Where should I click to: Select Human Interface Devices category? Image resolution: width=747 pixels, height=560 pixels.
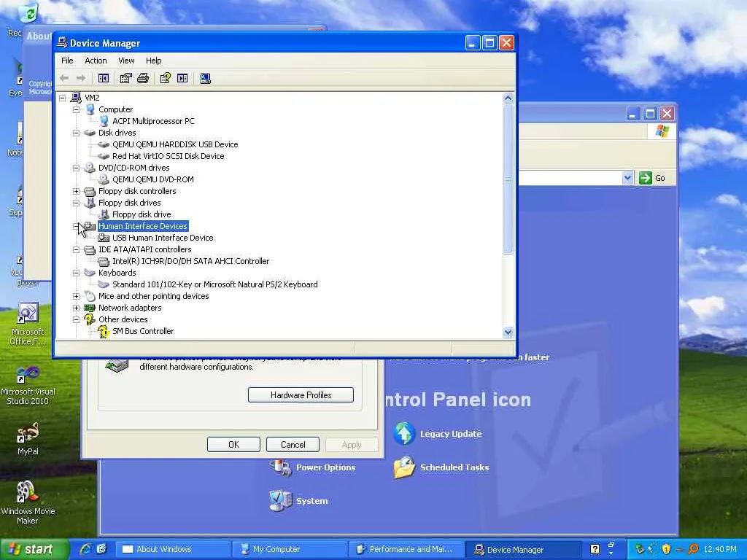(143, 226)
